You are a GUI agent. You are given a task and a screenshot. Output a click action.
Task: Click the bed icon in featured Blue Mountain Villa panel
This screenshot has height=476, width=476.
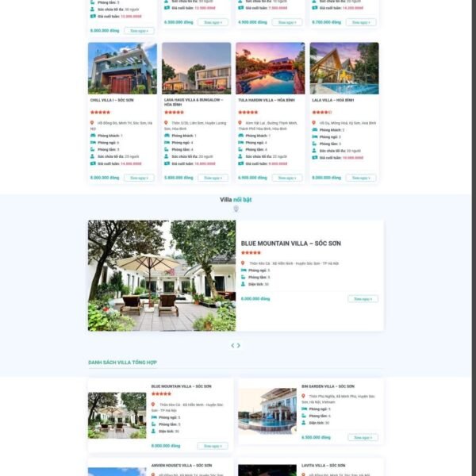tap(244, 270)
